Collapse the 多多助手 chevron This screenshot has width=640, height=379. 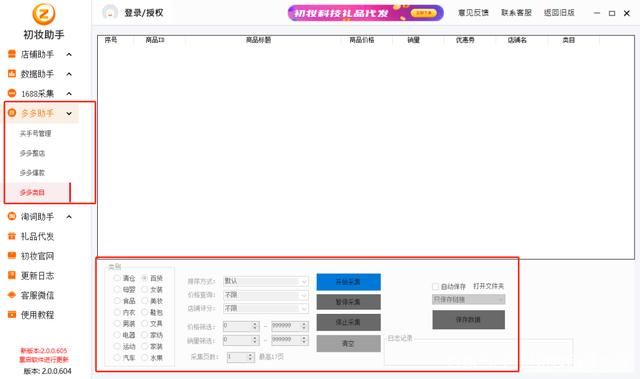[69, 113]
